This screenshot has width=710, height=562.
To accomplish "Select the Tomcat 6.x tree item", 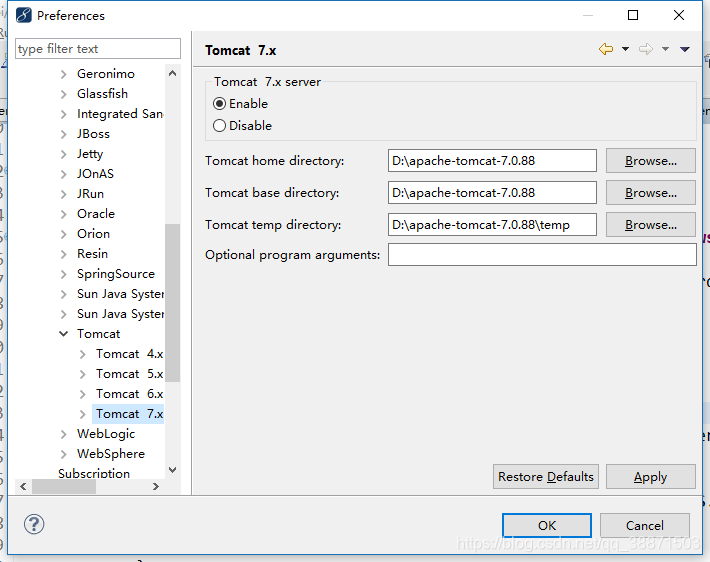I will [130, 394].
